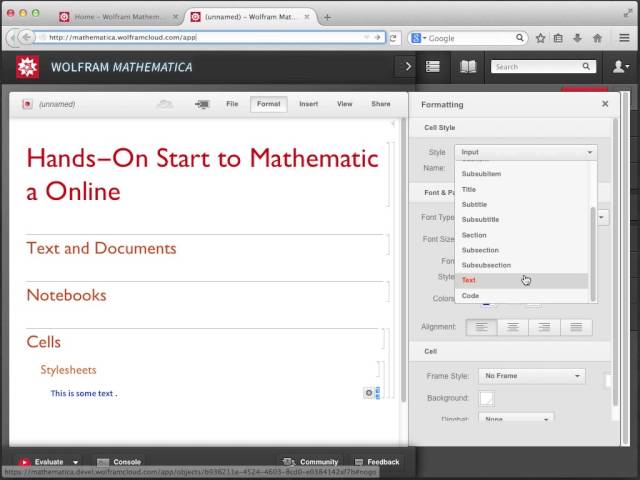Close the Formatting panel
The height and width of the screenshot is (480, 640).
pyautogui.click(x=605, y=104)
